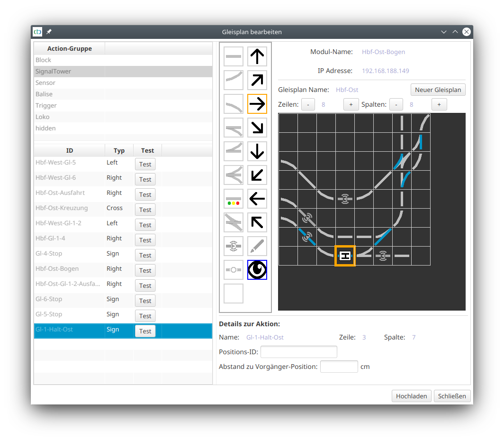The image size is (504, 441).
Task: Click the Positions-ID input field
Action: click(298, 352)
